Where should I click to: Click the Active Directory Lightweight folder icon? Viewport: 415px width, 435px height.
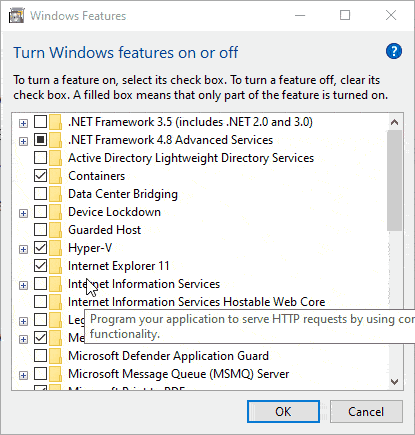(55, 158)
